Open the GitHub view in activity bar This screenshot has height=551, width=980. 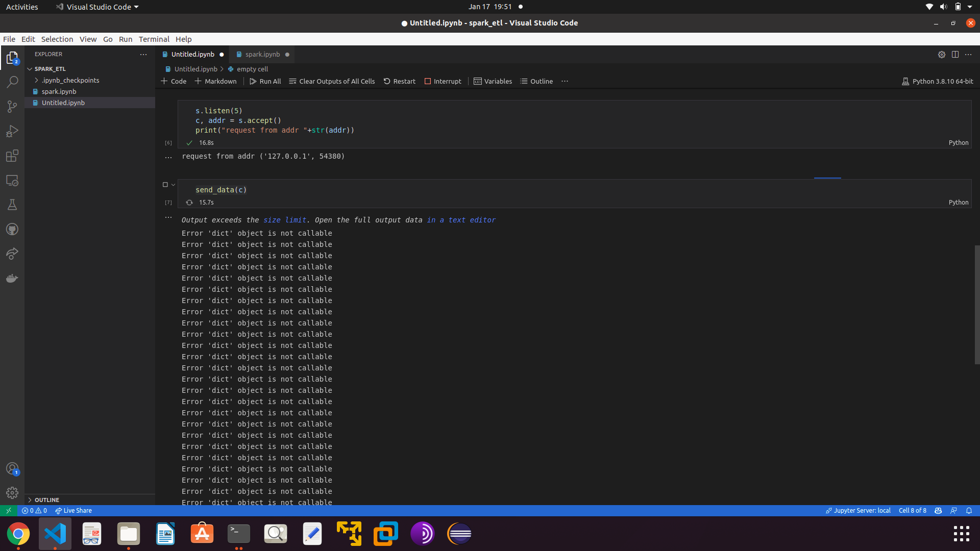12,230
